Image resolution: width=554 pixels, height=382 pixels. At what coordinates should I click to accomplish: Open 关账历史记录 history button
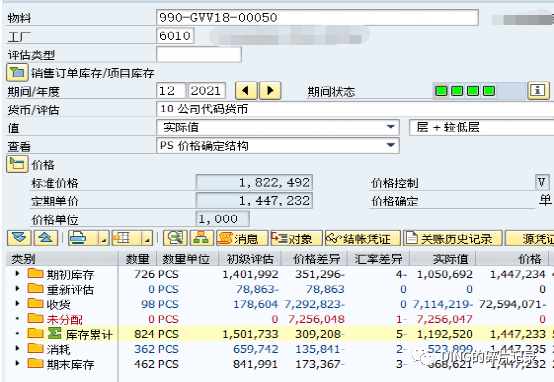[453, 238]
